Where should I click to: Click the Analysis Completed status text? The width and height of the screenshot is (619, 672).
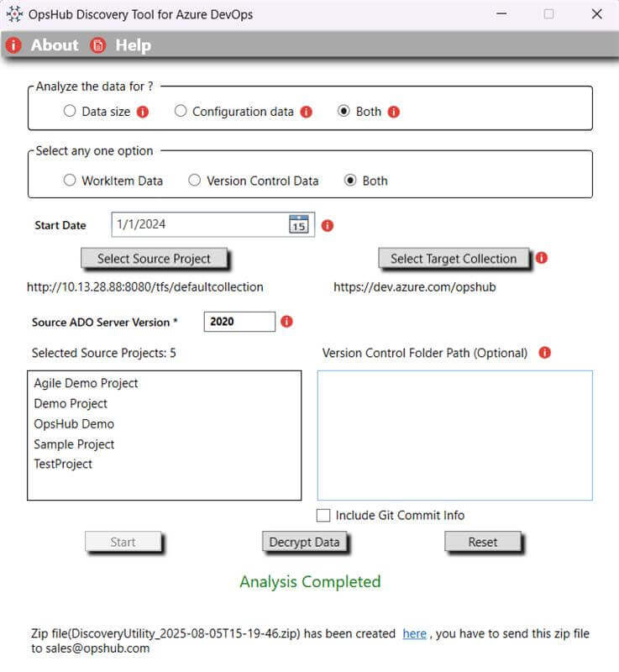point(310,581)
